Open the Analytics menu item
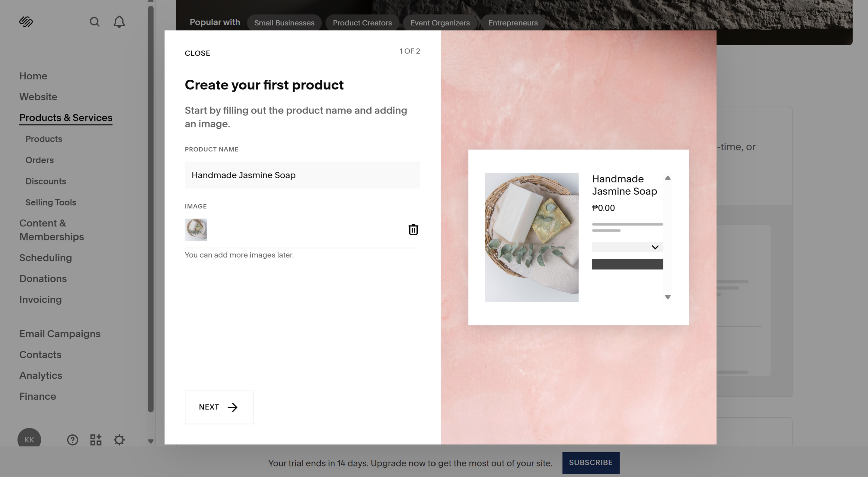Viewport: 868px width, 477px height. pos(41,375)
